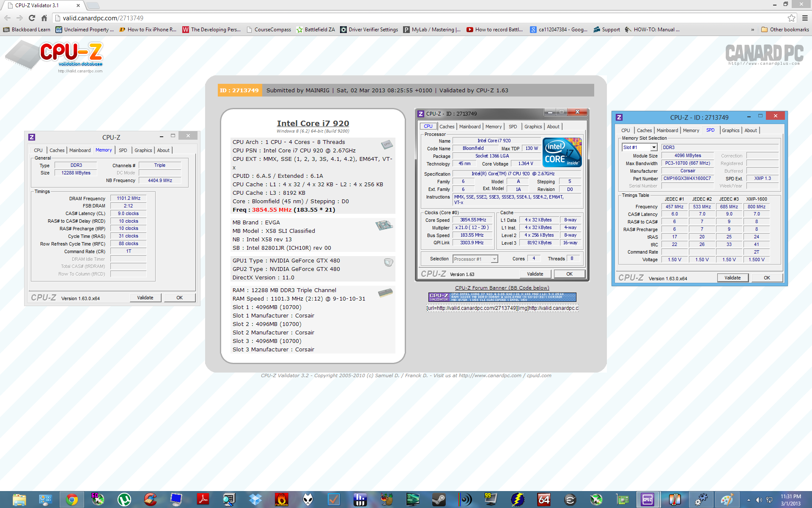Screen dimensions: 812x508
Task: Show hidden system tray icons
Action: click(749, 500)
